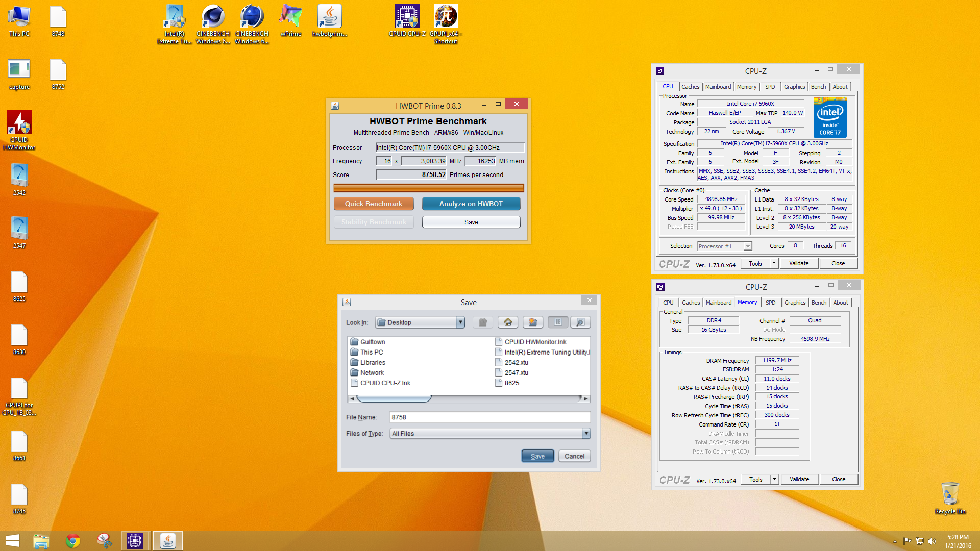980x551 pixels.
Task: Create a new folder in Save dialog
Action: pyautogui.click(x=532, y=322)
